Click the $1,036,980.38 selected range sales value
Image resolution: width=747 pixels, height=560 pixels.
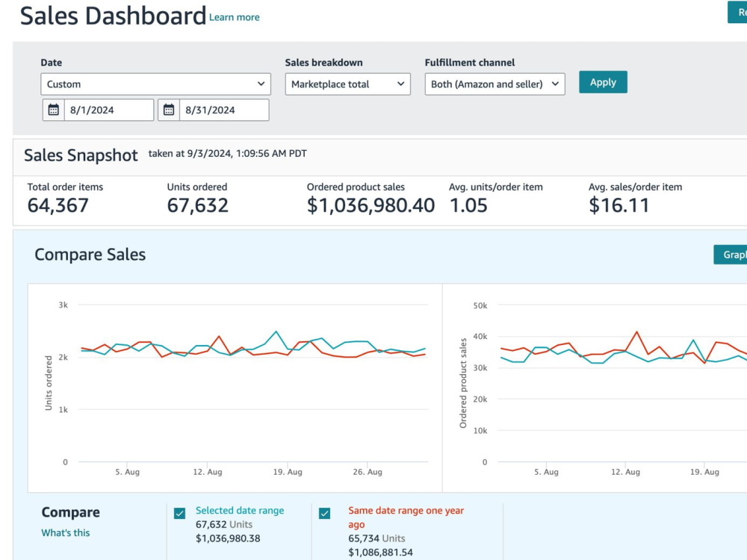click(x=228, y=538)
